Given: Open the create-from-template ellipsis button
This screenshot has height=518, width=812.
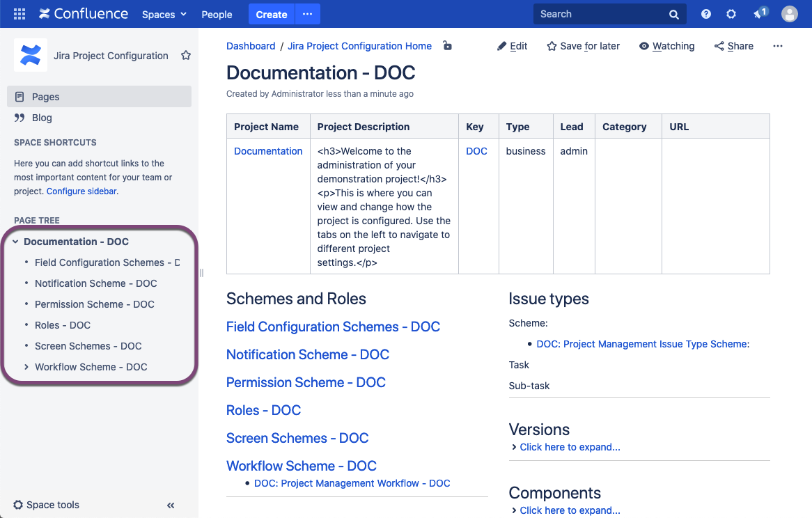Looking at the screenshot, I should click(308, 14).
